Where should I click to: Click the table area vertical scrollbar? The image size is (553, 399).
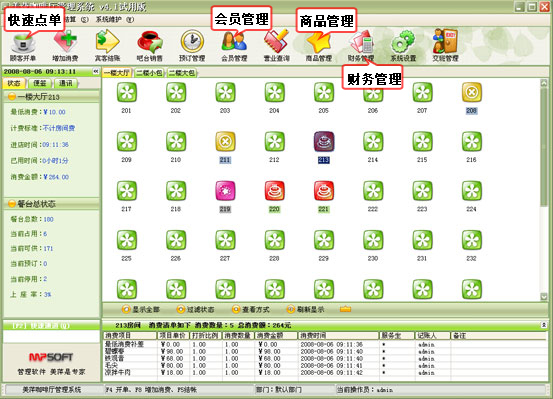coord(544,190)
